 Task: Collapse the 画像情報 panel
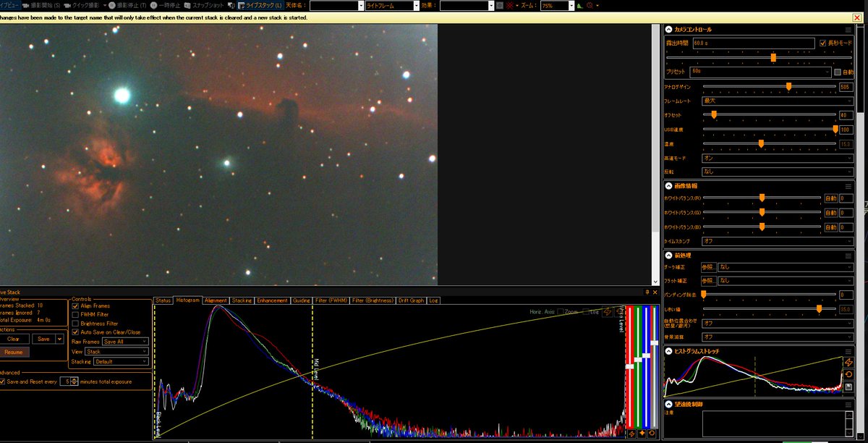pyautogui.click(x=669, y=185)
